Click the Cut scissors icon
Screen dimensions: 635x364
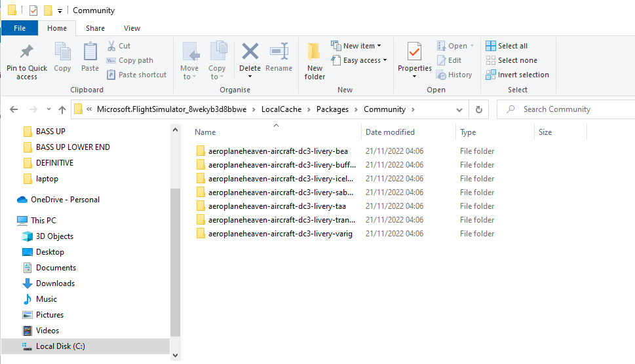click(111, 46)
